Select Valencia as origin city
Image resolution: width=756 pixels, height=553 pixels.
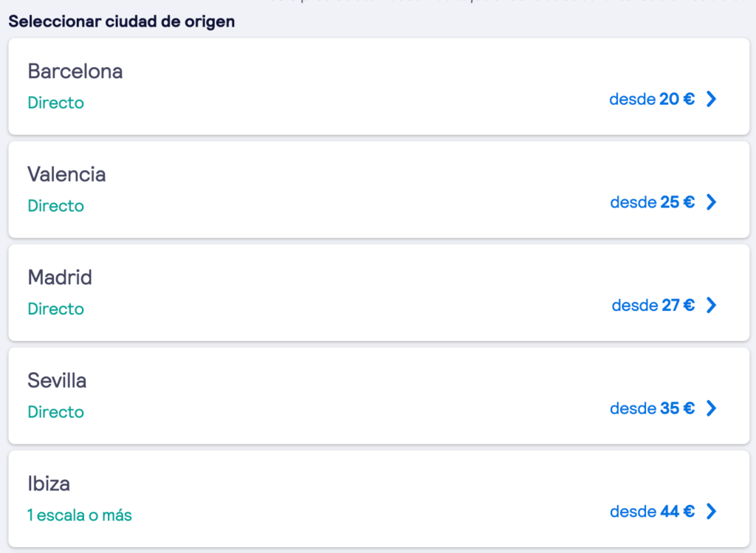pyautogui.click(x=379, y=190)
